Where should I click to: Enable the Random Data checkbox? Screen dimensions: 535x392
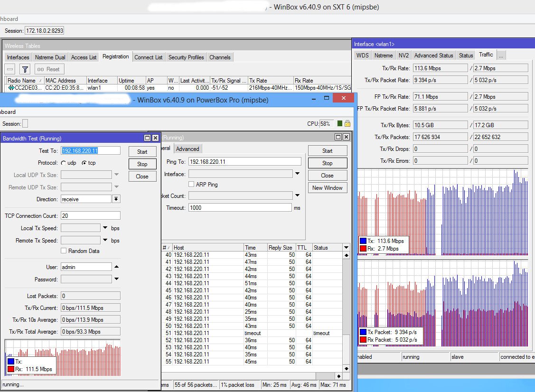coord(64,251)
